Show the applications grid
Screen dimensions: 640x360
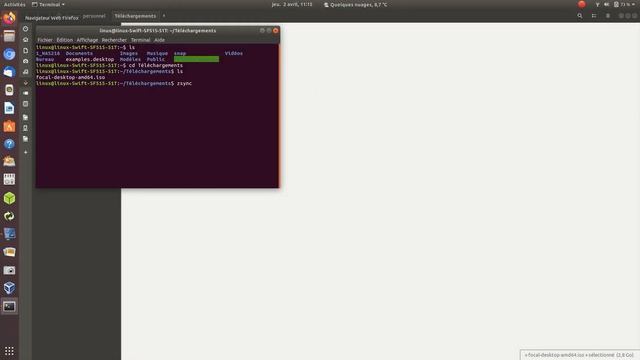point(9,351)
